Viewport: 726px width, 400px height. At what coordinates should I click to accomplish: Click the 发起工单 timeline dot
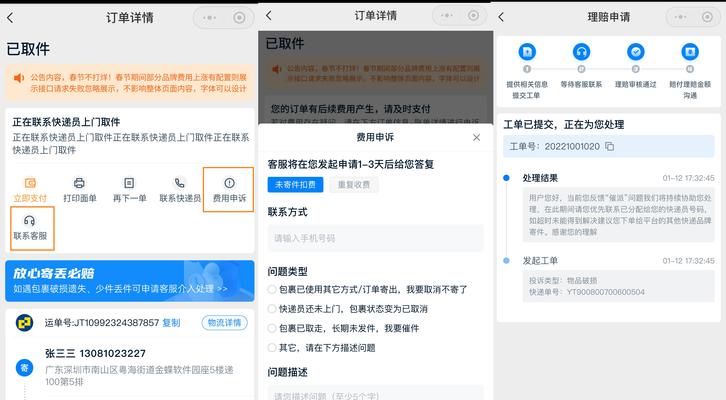506,261
